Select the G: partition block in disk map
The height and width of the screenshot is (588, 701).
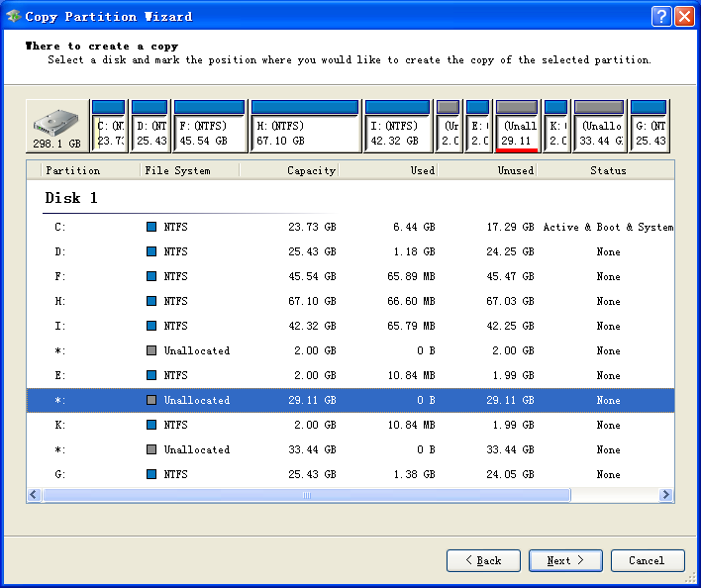tap(649, 127)
